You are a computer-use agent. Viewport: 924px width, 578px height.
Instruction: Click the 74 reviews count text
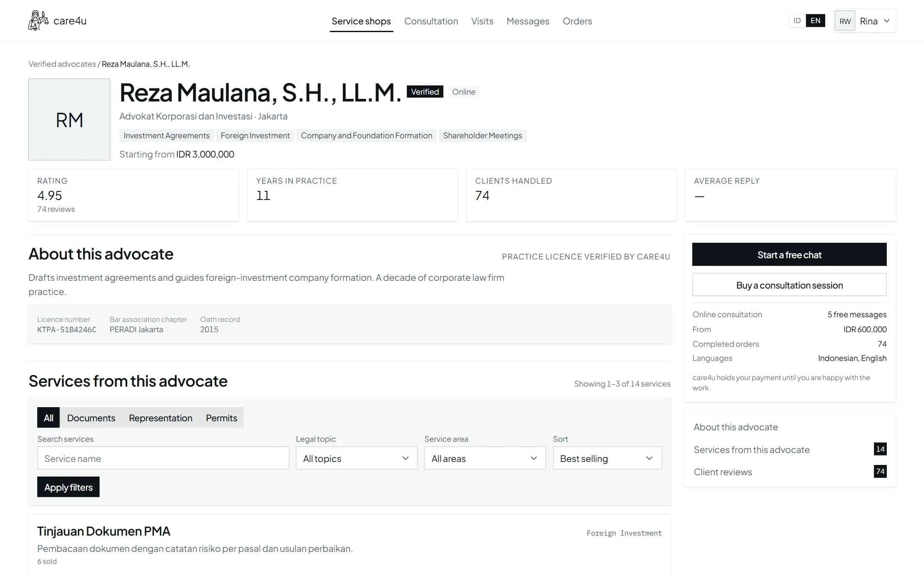coord(56,209)
